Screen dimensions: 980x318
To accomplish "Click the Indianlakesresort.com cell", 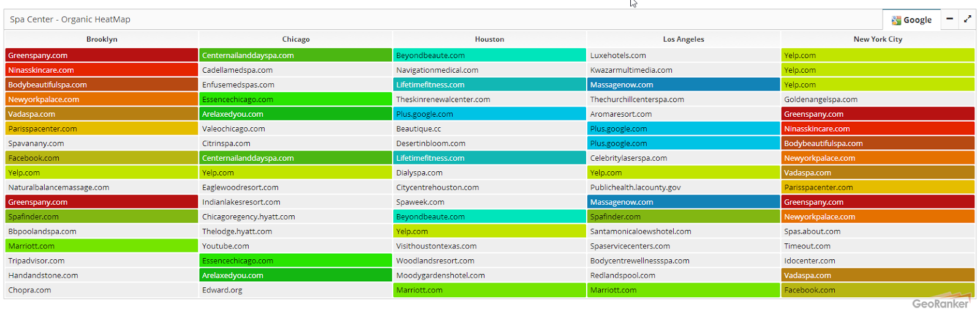I will 296,202.
